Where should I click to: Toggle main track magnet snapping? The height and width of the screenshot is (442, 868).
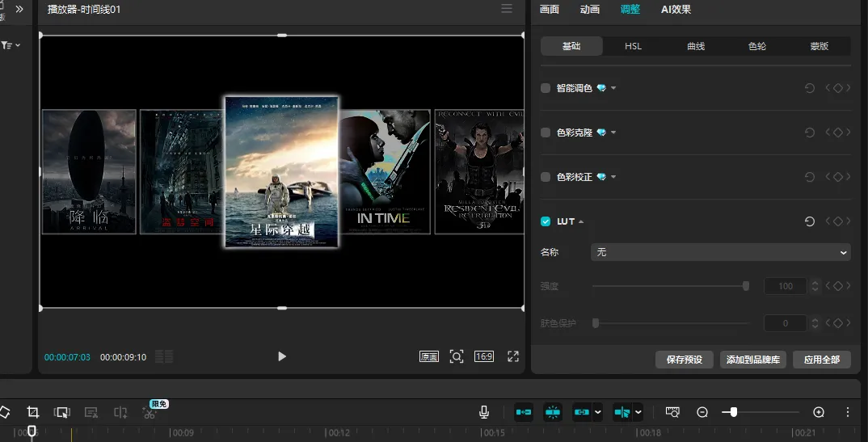[524, 412]
